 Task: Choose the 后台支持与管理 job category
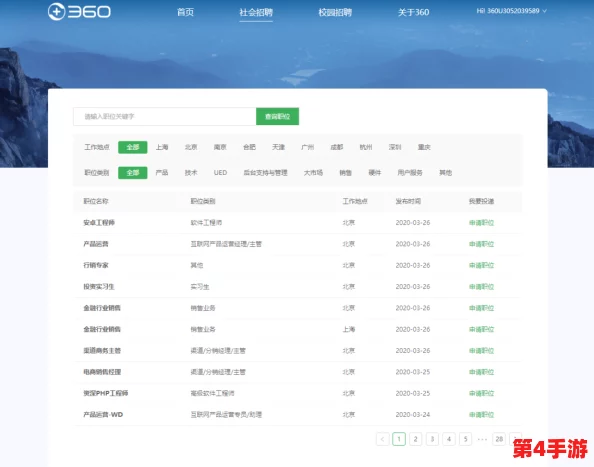(x=265, y=173)
